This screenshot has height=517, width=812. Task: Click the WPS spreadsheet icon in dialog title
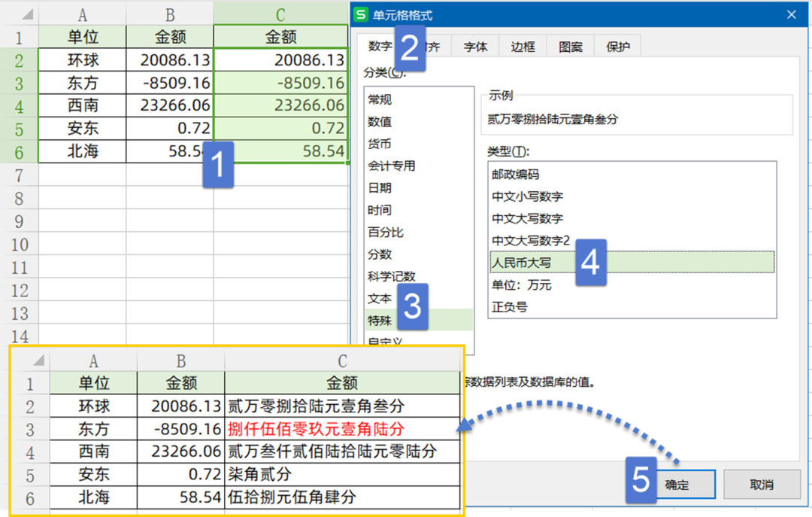point(360,14)
